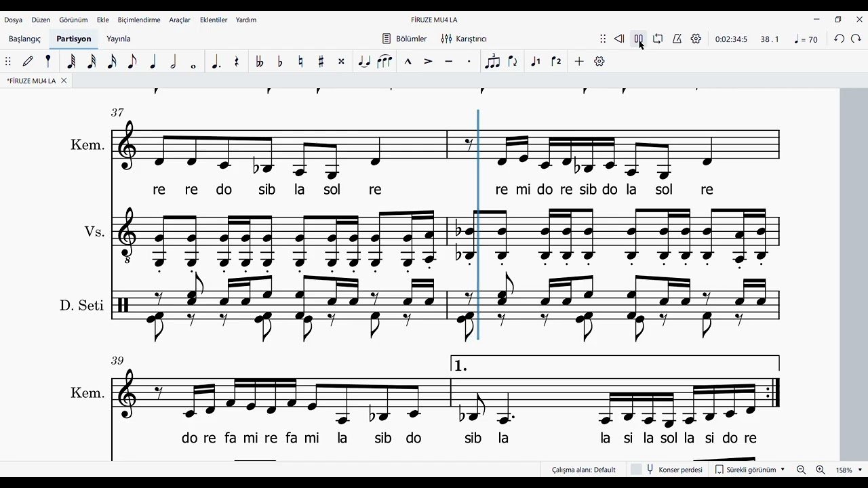This screenshot has height=488, width=868.
Task: Apply double flat accidental
Action: coord(259,61)
